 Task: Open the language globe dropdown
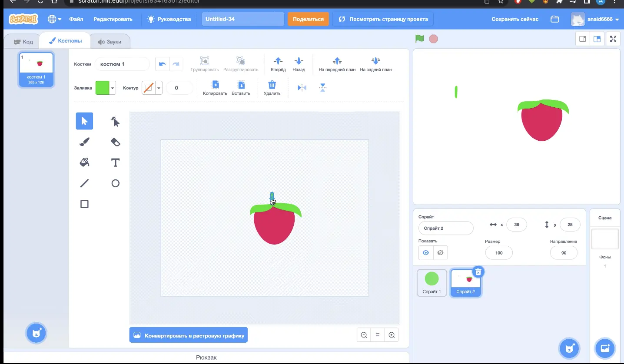(x=55, y=19)
